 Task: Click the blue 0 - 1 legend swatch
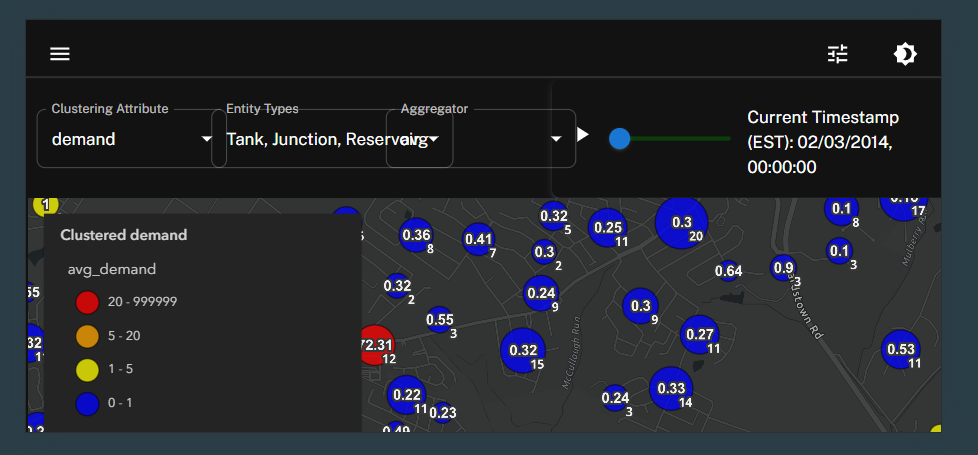point(87,403)
